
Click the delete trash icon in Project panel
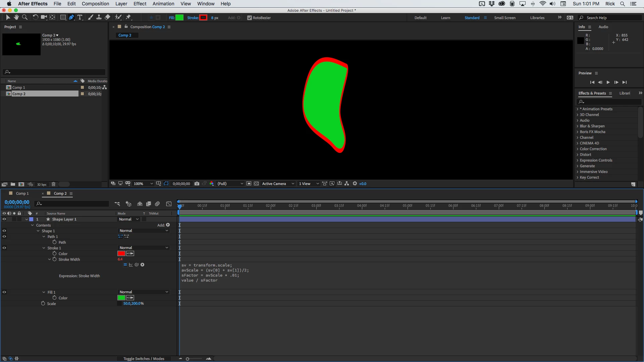[53, 184]
